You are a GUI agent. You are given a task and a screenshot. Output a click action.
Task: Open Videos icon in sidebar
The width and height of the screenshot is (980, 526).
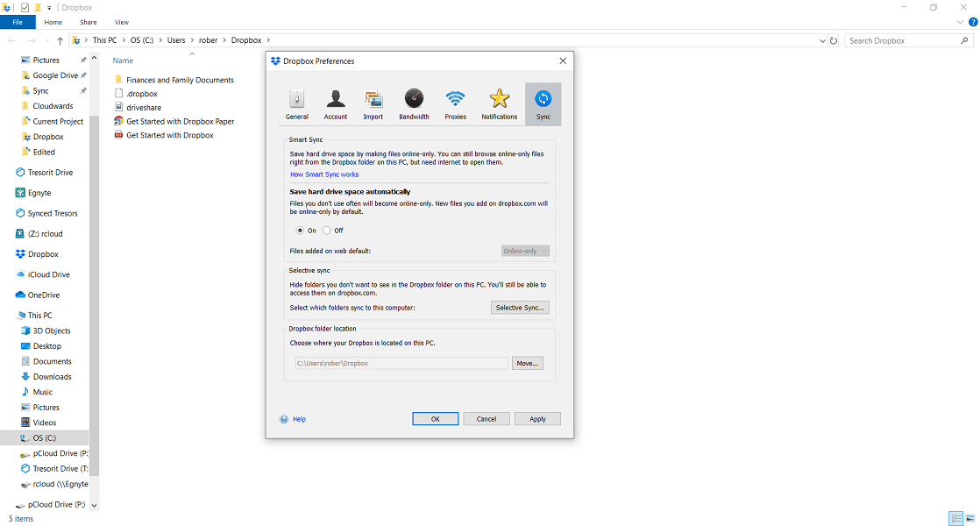pyautogui.click(x=25, y=423)
